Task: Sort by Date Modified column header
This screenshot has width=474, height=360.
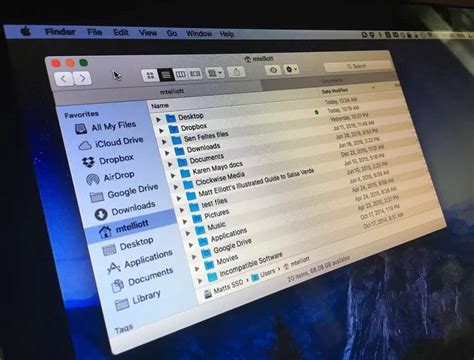Action: pyautogui.click(x=335, y=90)
